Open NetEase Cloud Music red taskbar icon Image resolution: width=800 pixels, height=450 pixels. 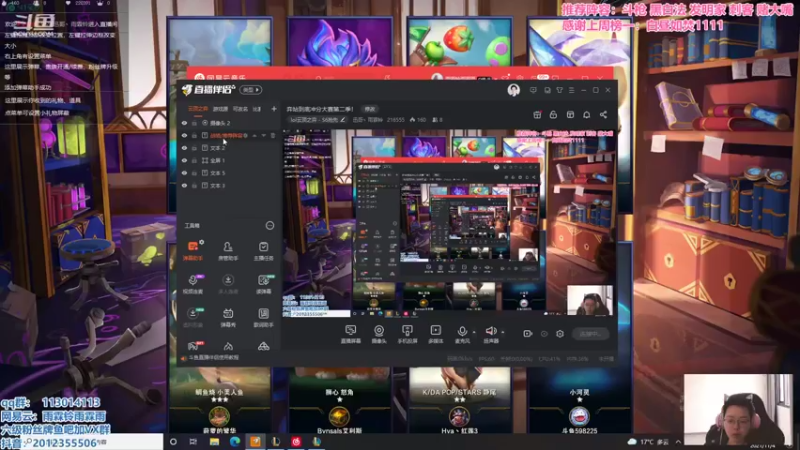[x=296, y=442]
